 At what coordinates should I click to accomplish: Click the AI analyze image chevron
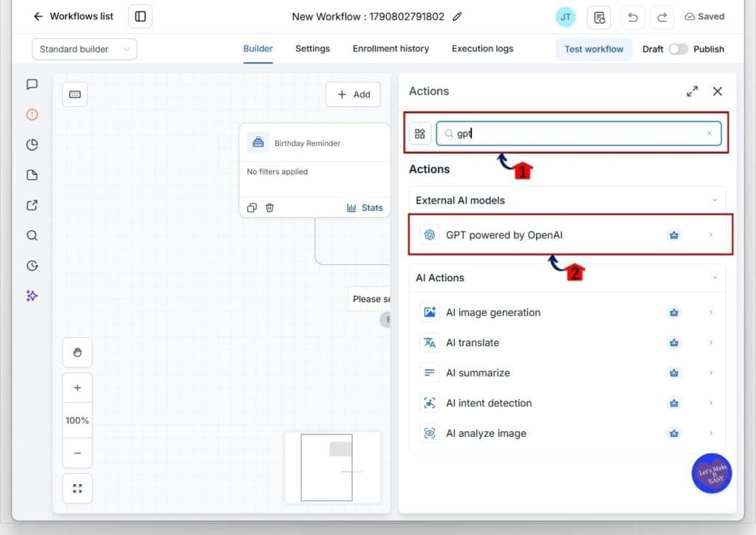[x=711, y=433]
